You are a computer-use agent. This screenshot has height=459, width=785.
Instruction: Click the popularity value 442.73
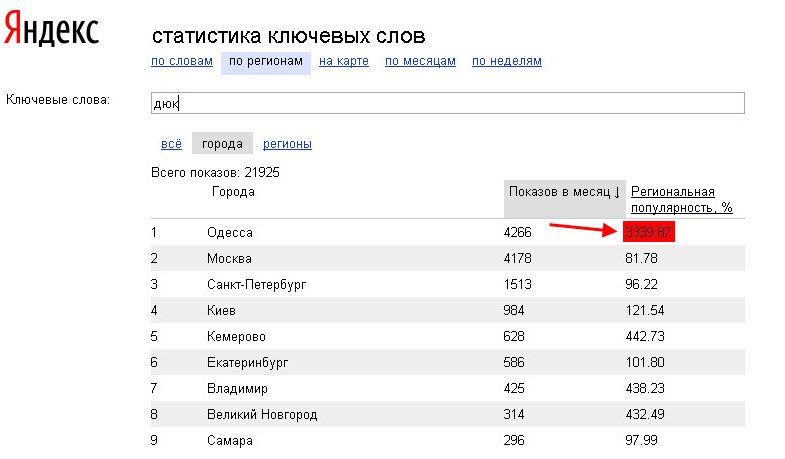(645, 337)
